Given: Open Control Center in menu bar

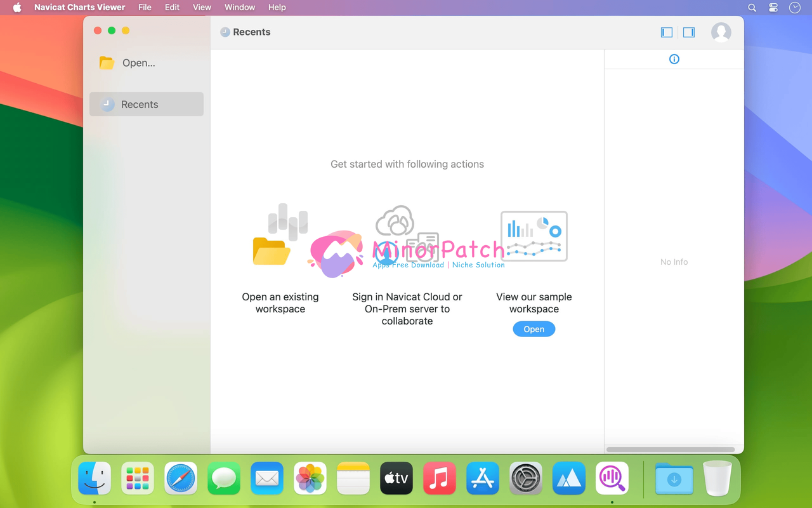Looking at the screenshot, I should coord(773,8).
